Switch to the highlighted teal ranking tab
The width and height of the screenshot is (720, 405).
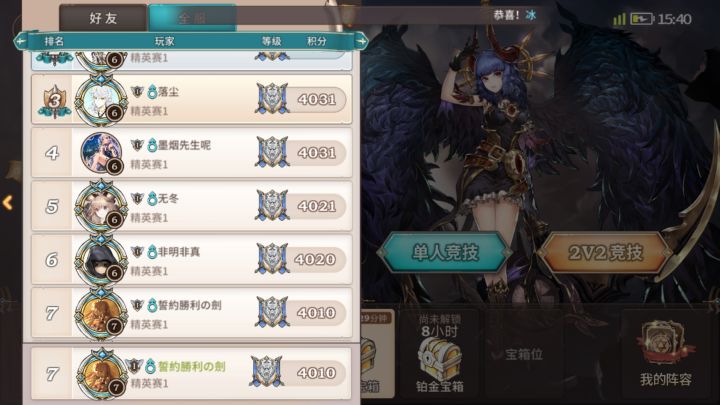click(192, 18)
